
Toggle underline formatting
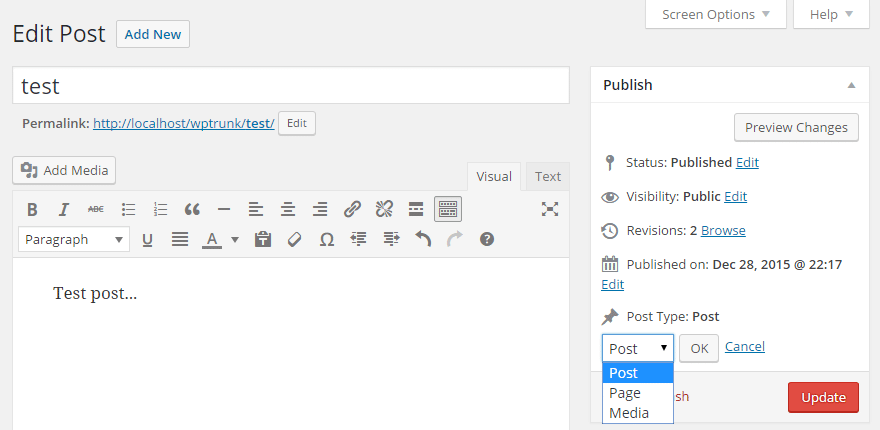pyautogui.click(x=147, y=240)
